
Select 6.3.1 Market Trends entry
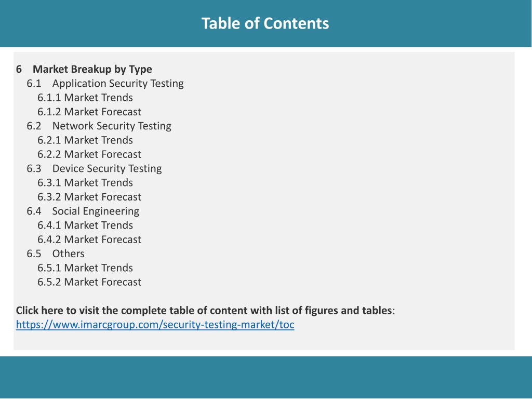click(x=85, y=183)
